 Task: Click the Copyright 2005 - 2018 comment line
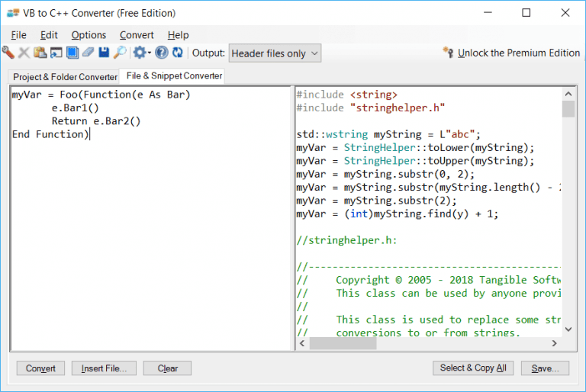429,280
